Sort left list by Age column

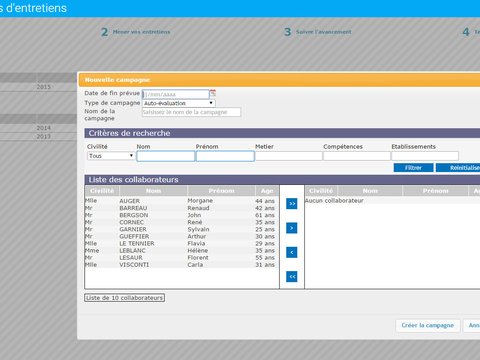point(267,191)
